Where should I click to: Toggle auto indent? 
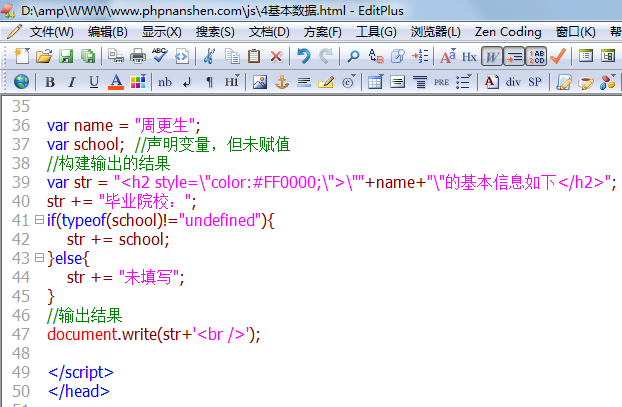tap(514, 56)
